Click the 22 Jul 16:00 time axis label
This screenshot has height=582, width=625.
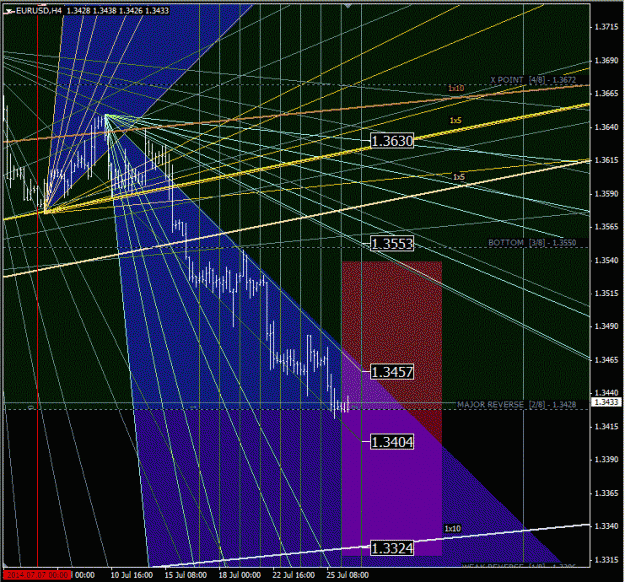coord(294,575)
